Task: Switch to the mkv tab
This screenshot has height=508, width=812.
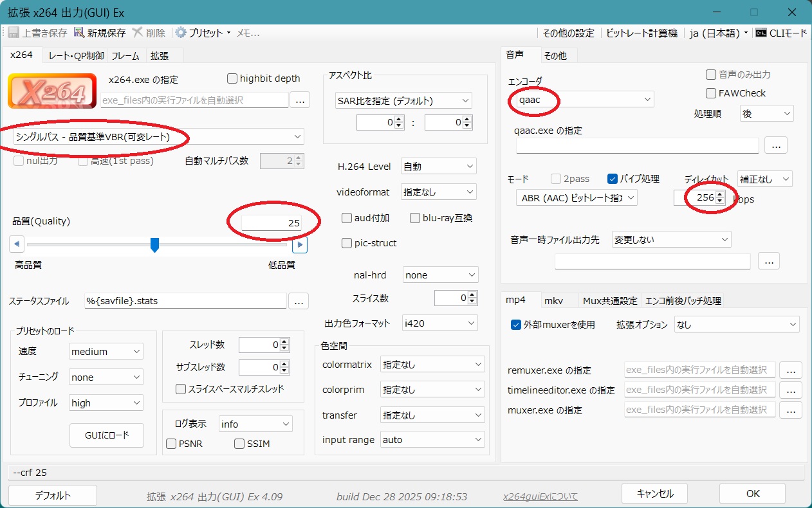Action: tap(553, 300)
